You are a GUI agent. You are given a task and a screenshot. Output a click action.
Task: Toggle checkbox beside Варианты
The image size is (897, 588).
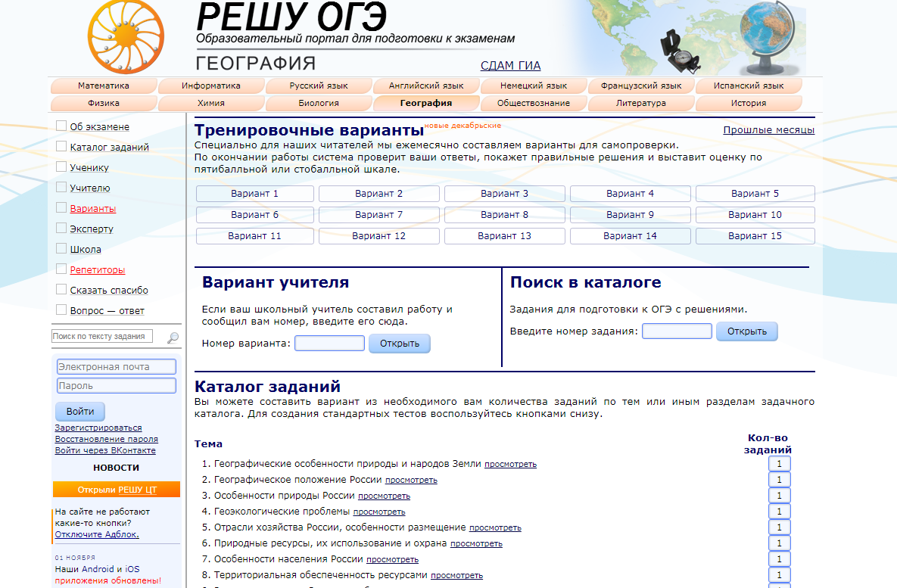tap(61, 207)
